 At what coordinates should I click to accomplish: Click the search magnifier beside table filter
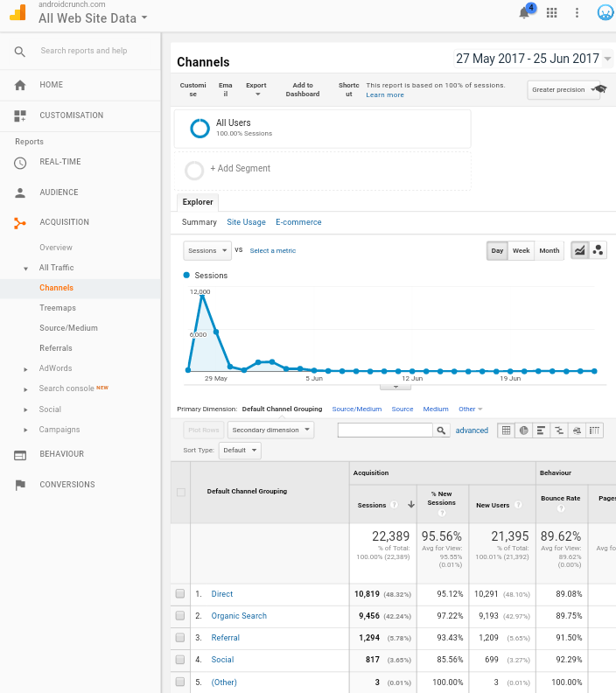442,430
